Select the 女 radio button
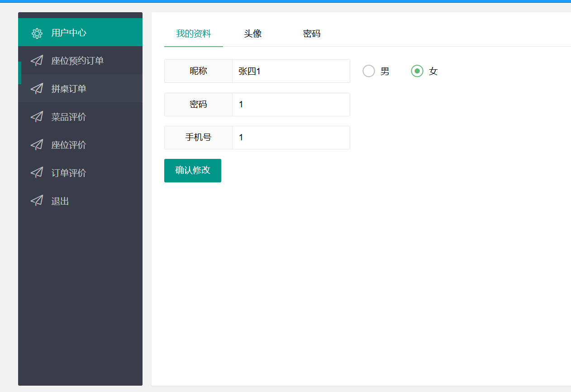571x392 pixels. (x=417, y=71)
